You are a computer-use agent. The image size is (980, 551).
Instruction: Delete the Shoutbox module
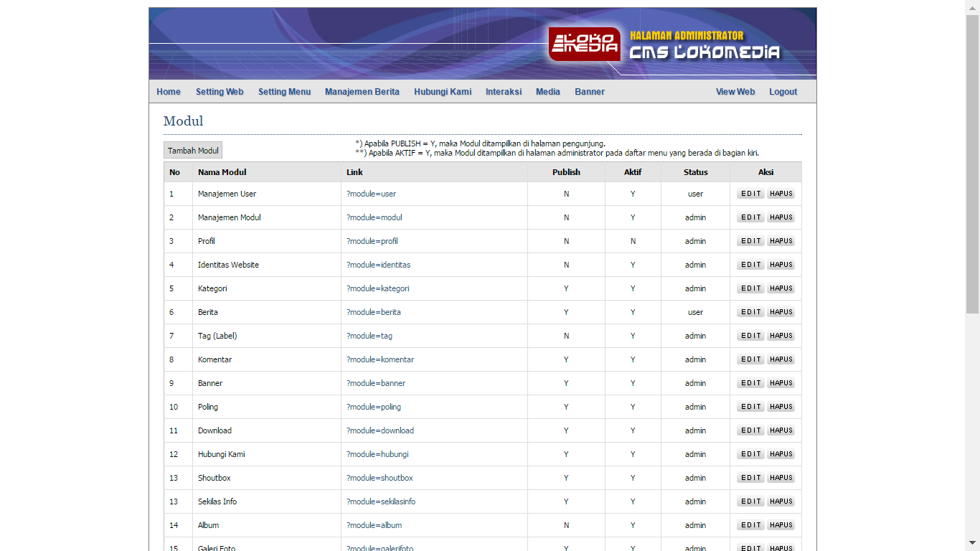(781, 478)
